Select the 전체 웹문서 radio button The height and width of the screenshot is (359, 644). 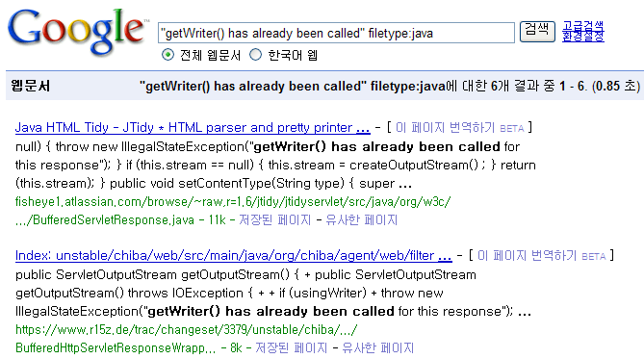coord(167,55)
